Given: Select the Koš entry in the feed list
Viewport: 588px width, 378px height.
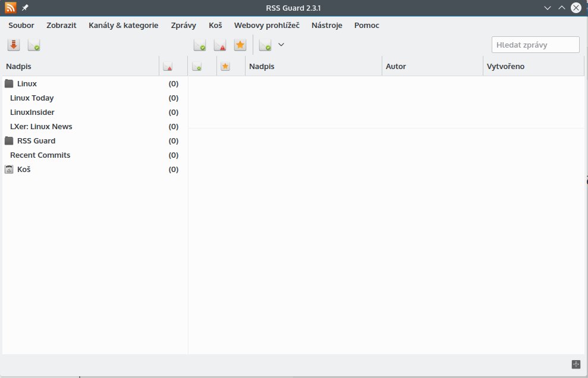Looking at the screenshot, I should pyautogui.click(x=24, y=169).
